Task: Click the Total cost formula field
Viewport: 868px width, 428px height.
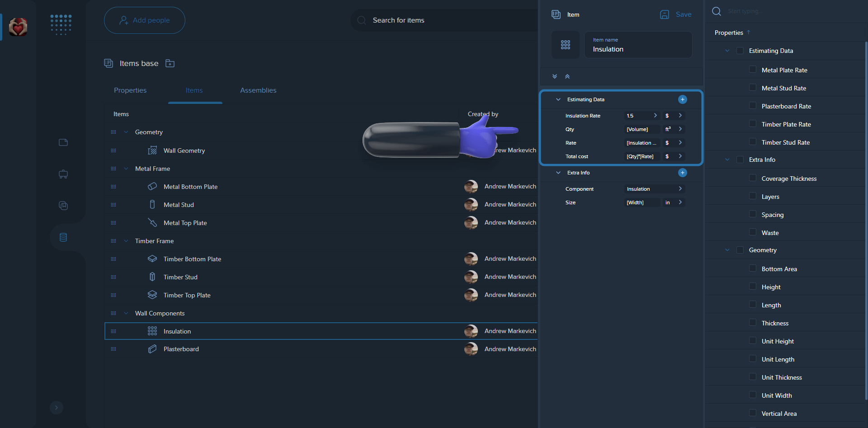Action: click(x=642, y=156)
